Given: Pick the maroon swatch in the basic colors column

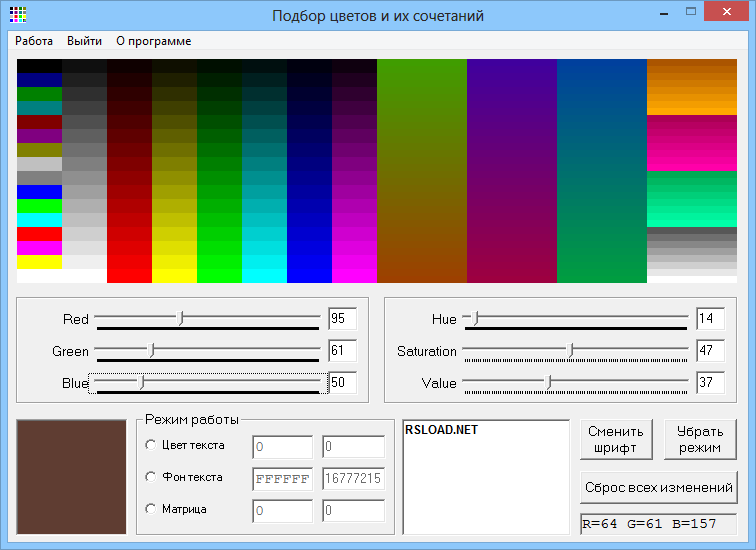Looking at the screenshot, I should (x=40, y=122).
